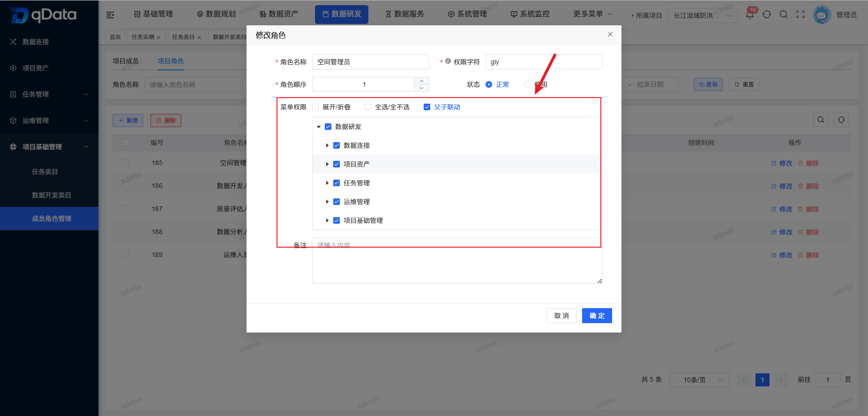Open the 更多菜单 dropdown
Image resolution: width=868 pixels, height=416 pixels.
[592, 14]
